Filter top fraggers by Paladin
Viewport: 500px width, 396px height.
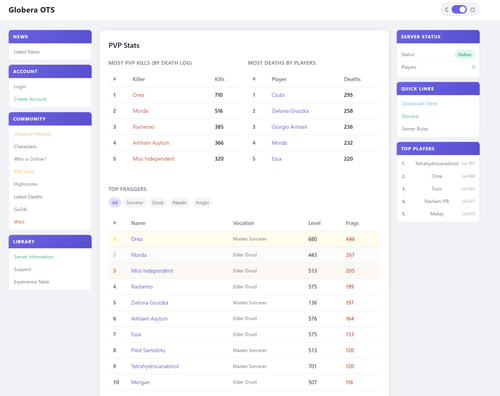click(179, 203)
